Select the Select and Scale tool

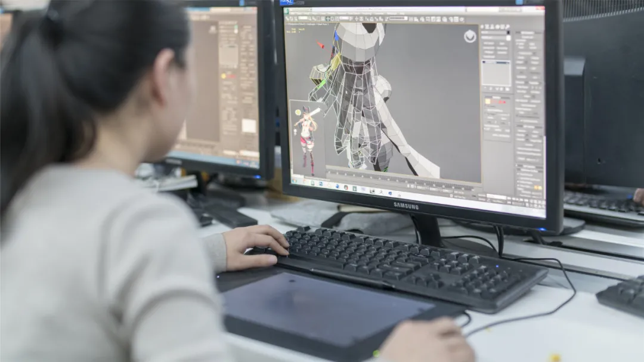(337, 19)
